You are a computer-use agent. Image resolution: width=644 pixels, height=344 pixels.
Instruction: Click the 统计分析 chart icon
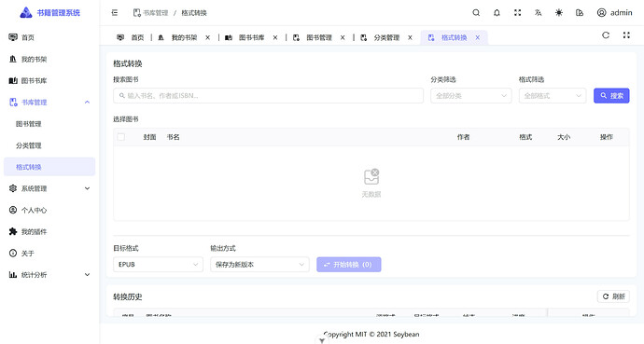click(x=13, y=275)
